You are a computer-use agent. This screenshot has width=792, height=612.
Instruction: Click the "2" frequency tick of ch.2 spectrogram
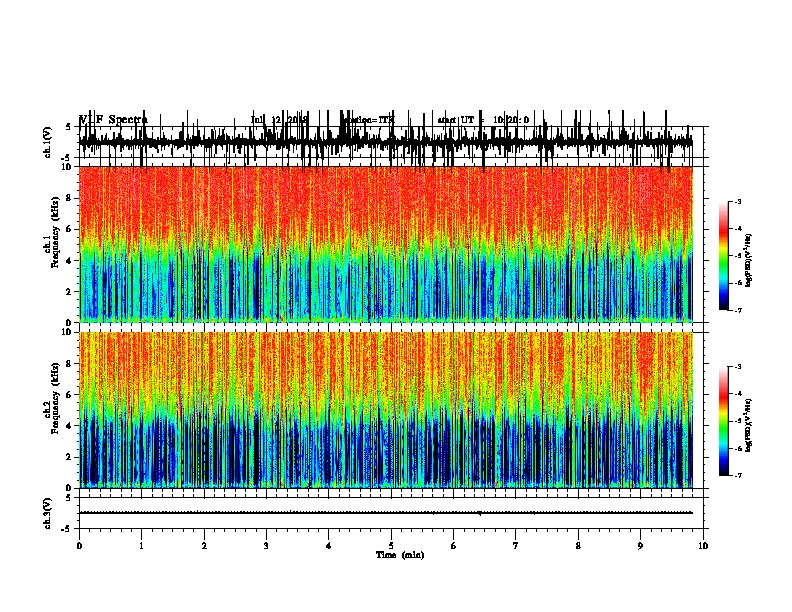pyautogui.click(x=69, y=457)
